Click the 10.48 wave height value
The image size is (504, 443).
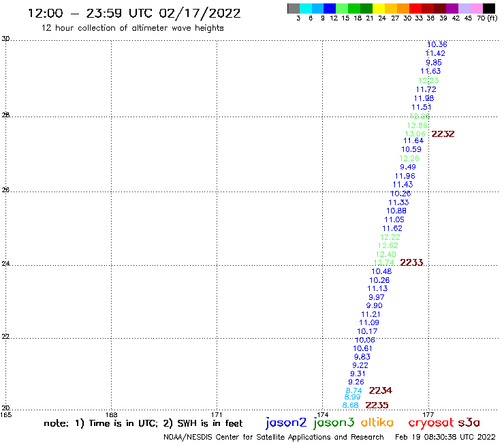point(381,271)
